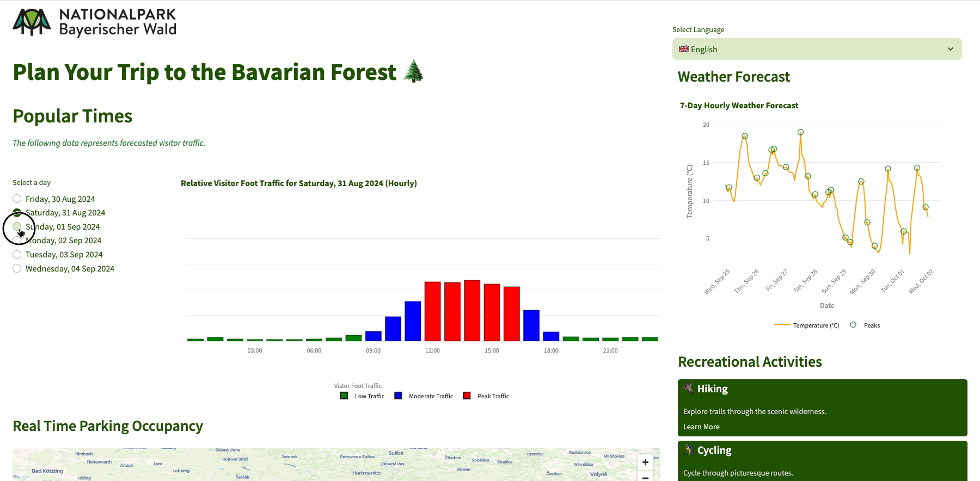This screenshot has height=481, width=980.
Task: Click the blue bar at 11:00
Action: [413, 321]
